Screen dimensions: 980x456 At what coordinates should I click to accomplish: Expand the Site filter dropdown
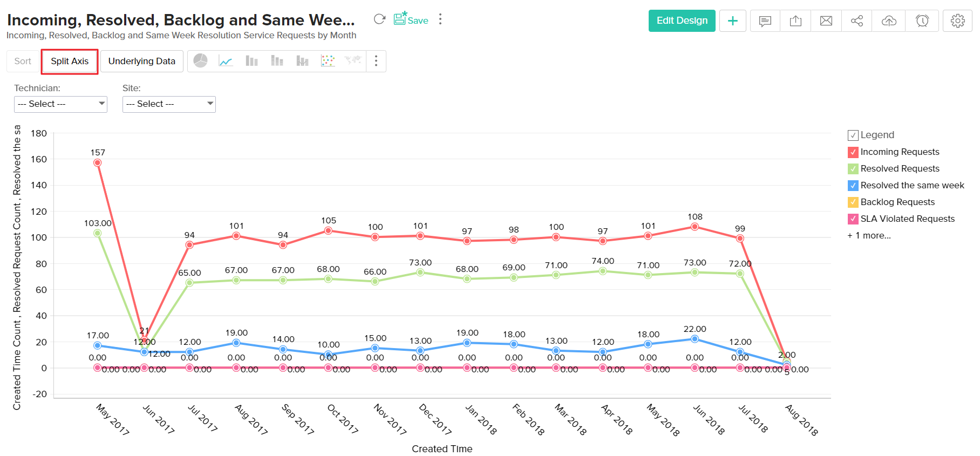click(169, 104)
